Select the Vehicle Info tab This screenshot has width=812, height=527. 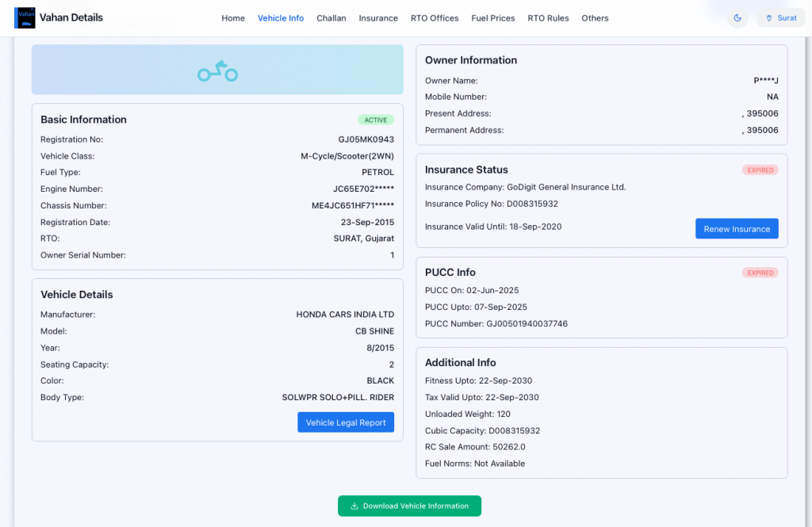(281, 18)
